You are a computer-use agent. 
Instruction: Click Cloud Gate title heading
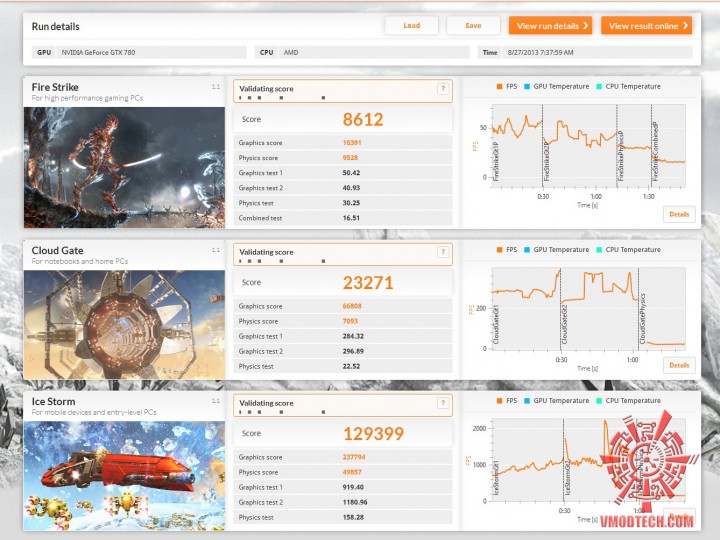[x=57, y=251]
